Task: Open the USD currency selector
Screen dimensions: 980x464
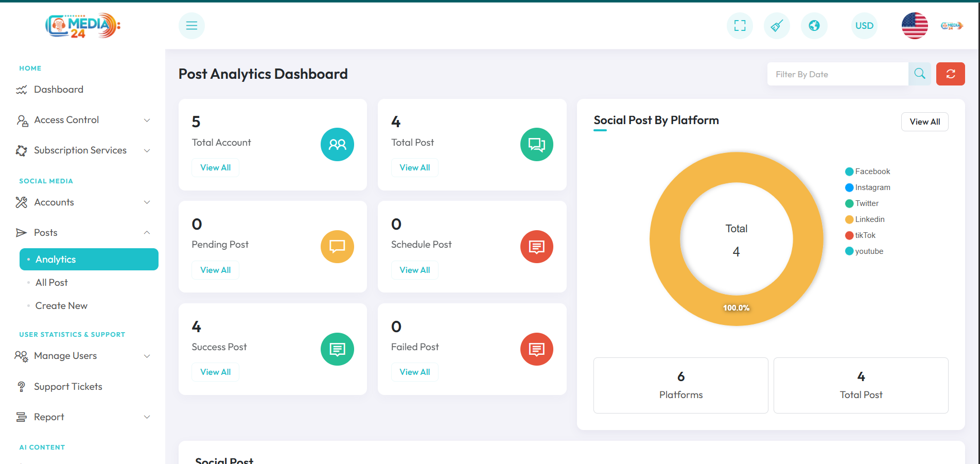Action: click(x=864, y=26)
